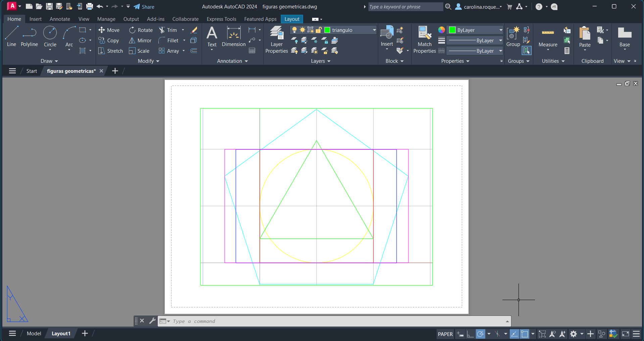Screen dimensions: 644x341
Task: Click the green layer color swatch
Action: click(328, 30)
